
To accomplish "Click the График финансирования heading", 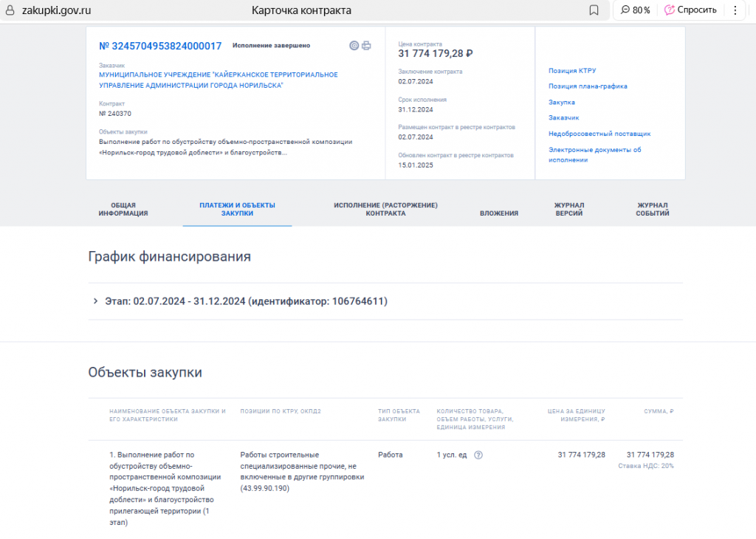I will [169, 256].
